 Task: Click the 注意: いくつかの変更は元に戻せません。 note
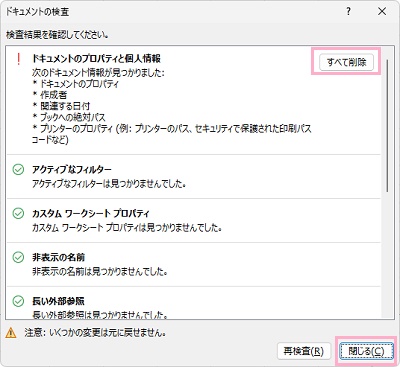[x=95, y=333]
